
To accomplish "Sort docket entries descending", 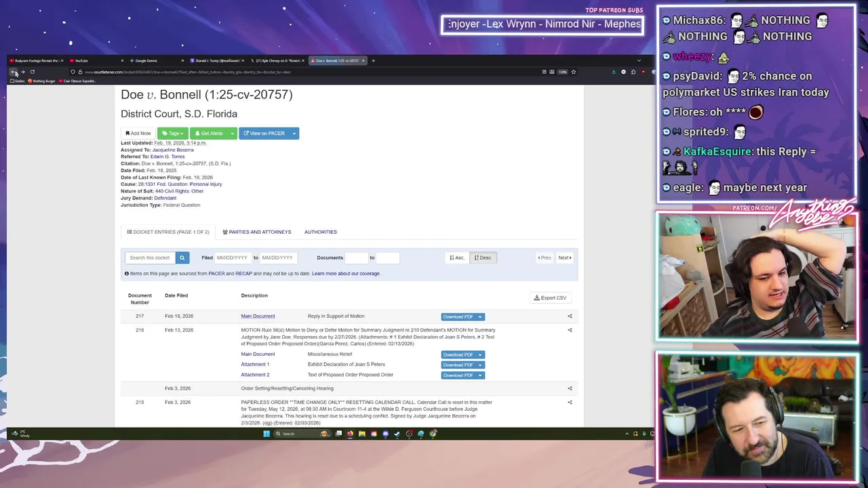I will 483,258.
